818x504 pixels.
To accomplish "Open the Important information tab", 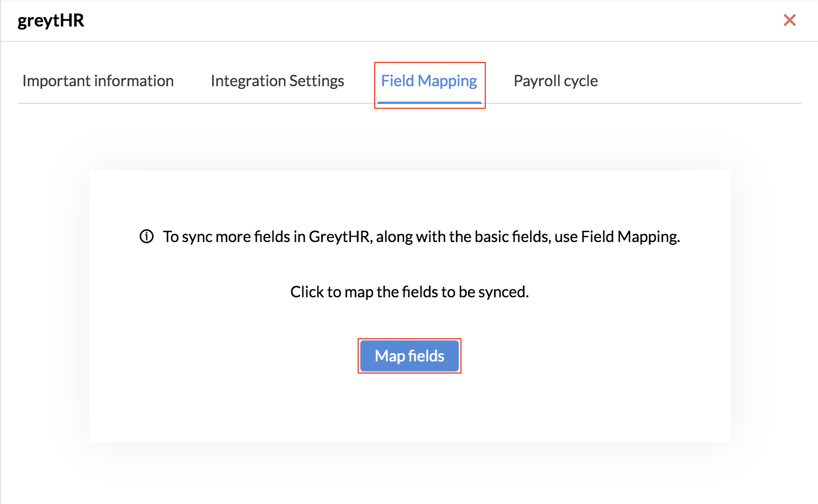I will click(x=98, y=81).
